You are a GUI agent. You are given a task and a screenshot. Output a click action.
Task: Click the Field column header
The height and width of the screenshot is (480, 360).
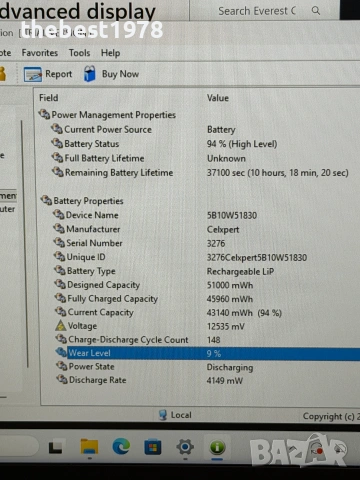point(49,98)
